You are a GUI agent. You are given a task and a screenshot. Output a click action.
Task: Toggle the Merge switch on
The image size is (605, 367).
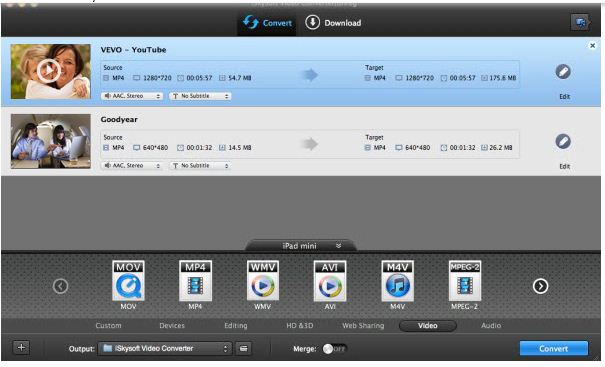pyautogui.click(x=334, y=349)
